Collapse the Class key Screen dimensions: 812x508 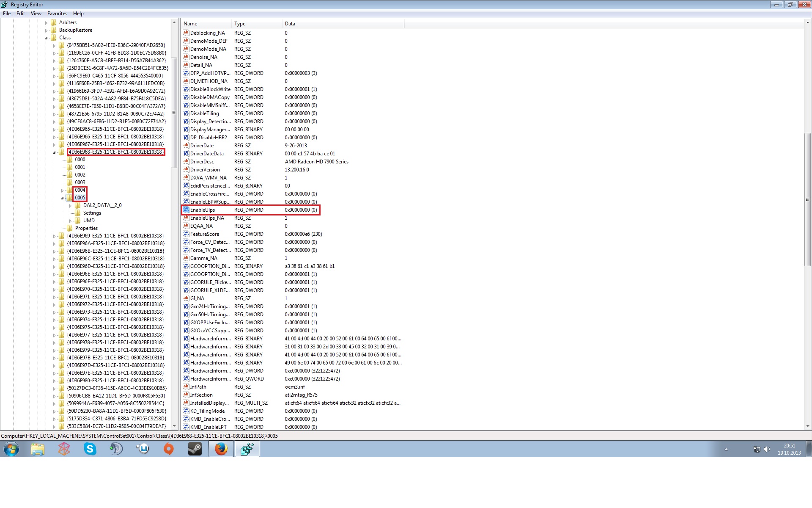click(47, 38)
